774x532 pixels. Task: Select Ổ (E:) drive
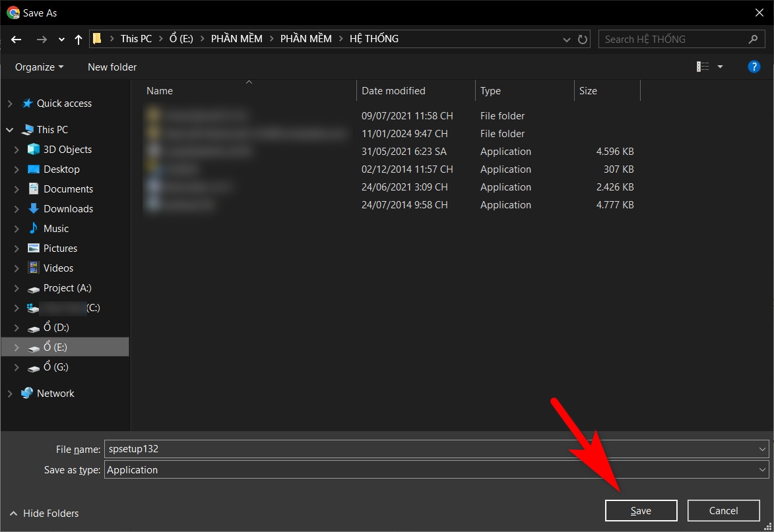click(x=55, y=347)
